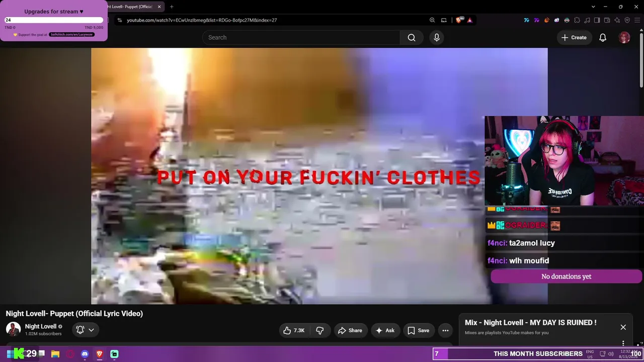The width and height of the screenshot is (644, 362).
Task: Open the blue 7TV extension
Action: (x=526, y=20)
